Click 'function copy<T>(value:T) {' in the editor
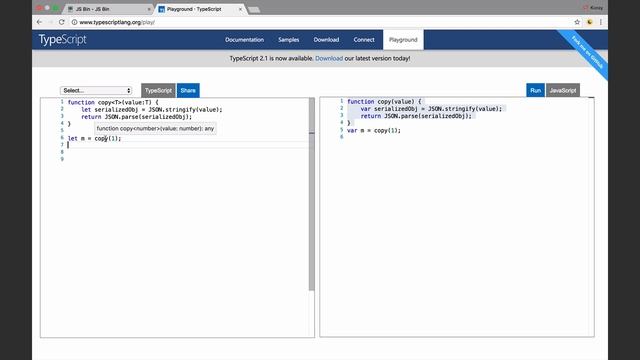The width and height of the screenshot is (640, 360). coord(113,102)
